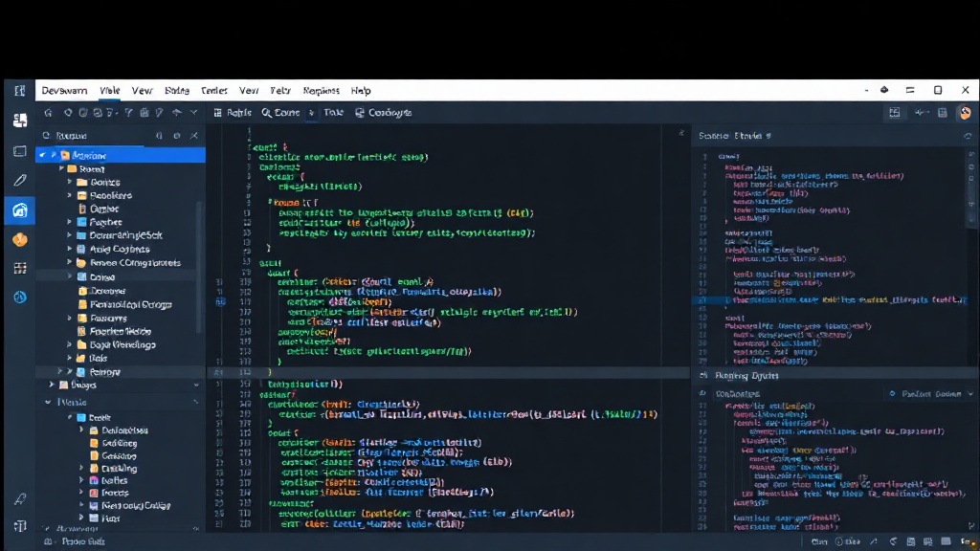This screenshot has width=980, height=551.
Task: Click the blue breakpoint marker in the editor gutter
Action: pyautogui.click(x=220, y=301)
